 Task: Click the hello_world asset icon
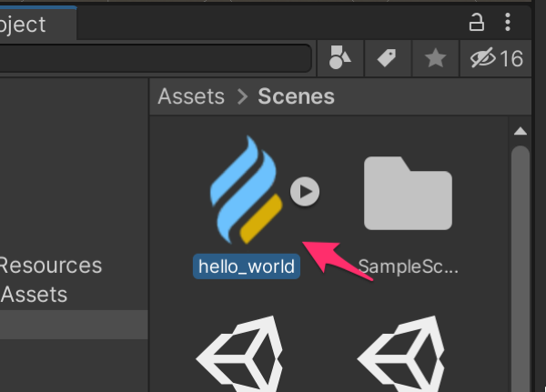[x=242, y=191]
